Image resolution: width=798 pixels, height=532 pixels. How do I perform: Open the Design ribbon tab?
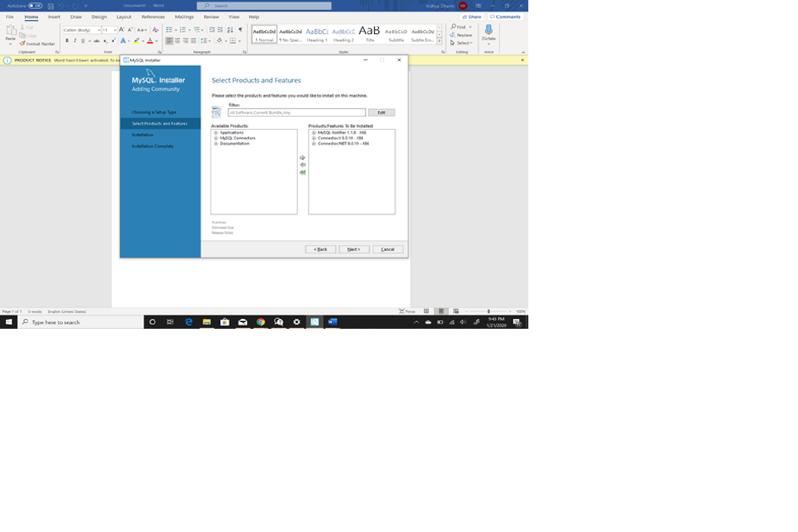[x=99, y=17]
